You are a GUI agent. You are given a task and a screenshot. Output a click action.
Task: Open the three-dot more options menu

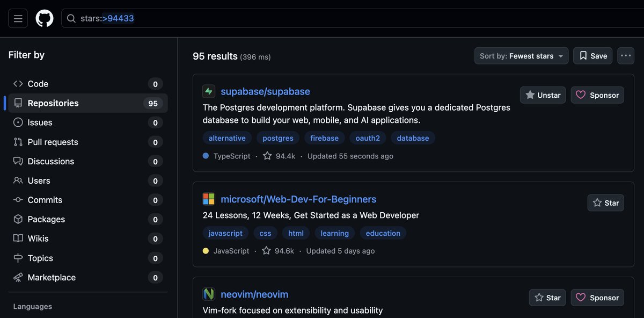pyautogui.click(x=626, y=56)
